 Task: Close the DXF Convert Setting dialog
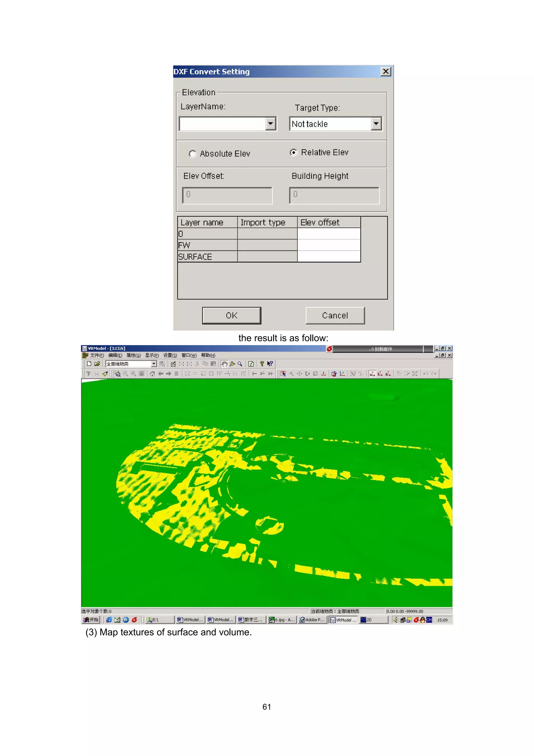386,72
